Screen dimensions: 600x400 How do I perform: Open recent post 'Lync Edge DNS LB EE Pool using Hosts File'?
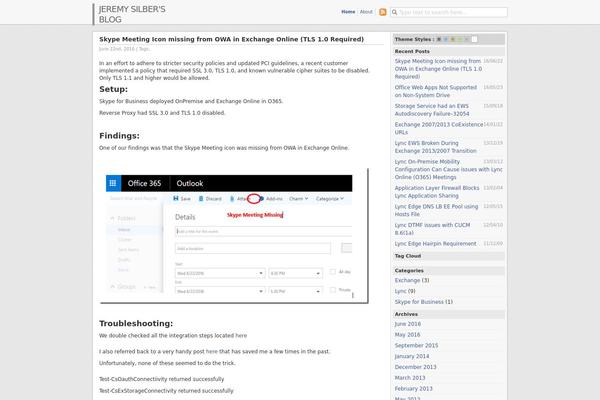(x=436, y=210)
